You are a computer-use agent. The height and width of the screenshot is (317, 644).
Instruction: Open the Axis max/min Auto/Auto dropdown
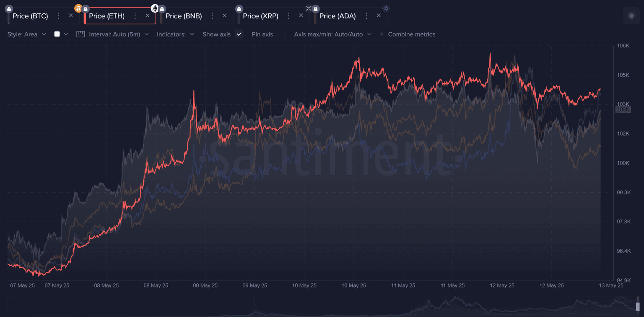pyautogui.click(x=332, y=34)
